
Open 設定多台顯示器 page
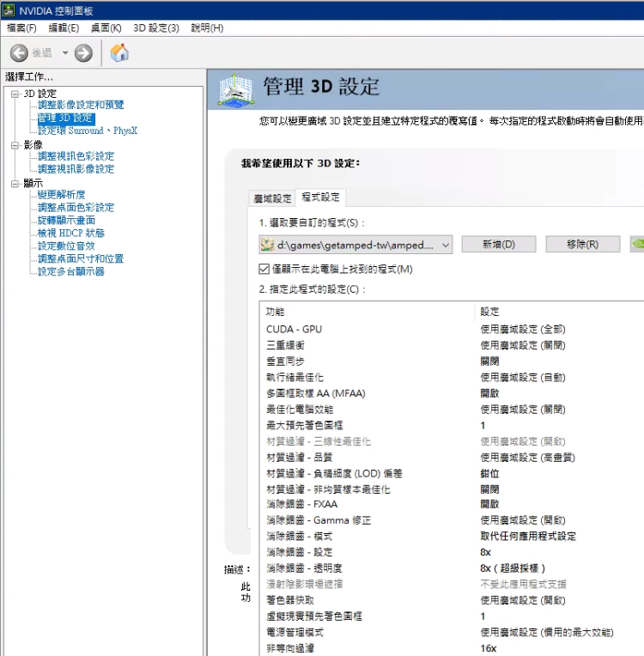click(x=71, y=272)
